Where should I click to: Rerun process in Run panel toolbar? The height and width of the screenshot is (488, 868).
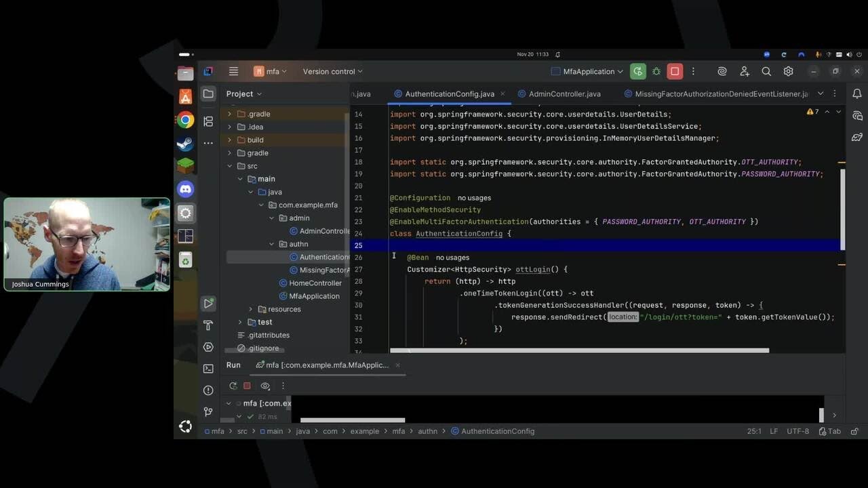click(233, 386)
